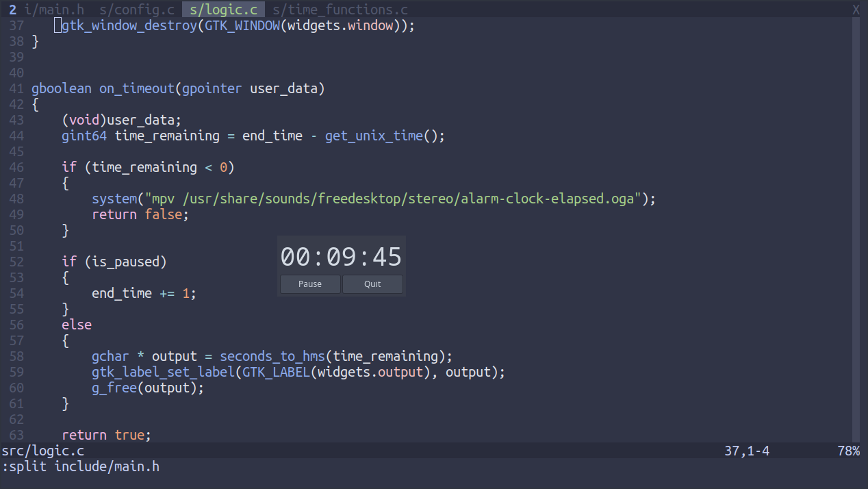Click the else keyword
The image size is (868, 489).
pyautogui.click(x=77, y=325)
